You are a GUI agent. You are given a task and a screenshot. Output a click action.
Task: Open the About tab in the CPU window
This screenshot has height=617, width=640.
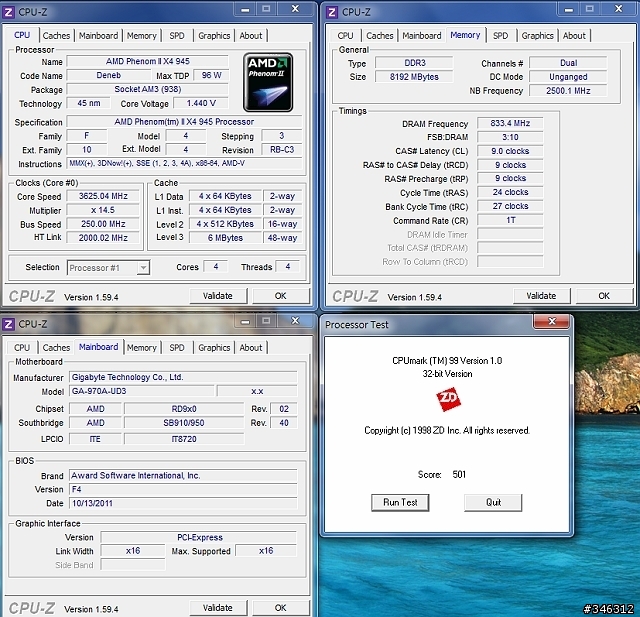click(251, 36)
